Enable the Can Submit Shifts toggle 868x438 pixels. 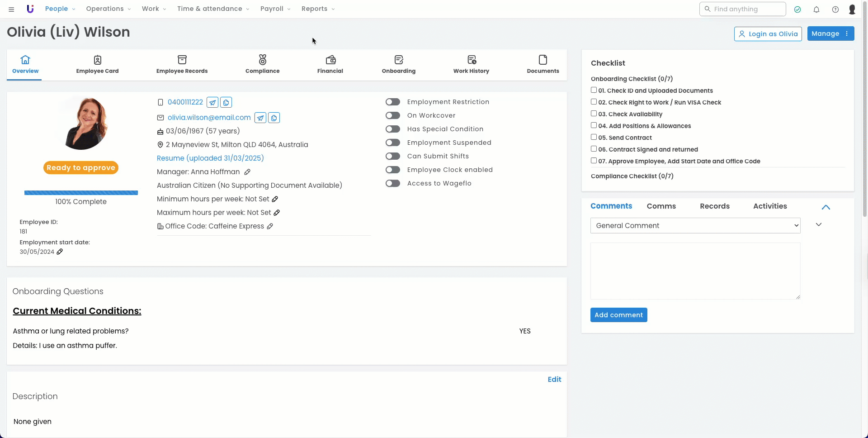[393, 156]
